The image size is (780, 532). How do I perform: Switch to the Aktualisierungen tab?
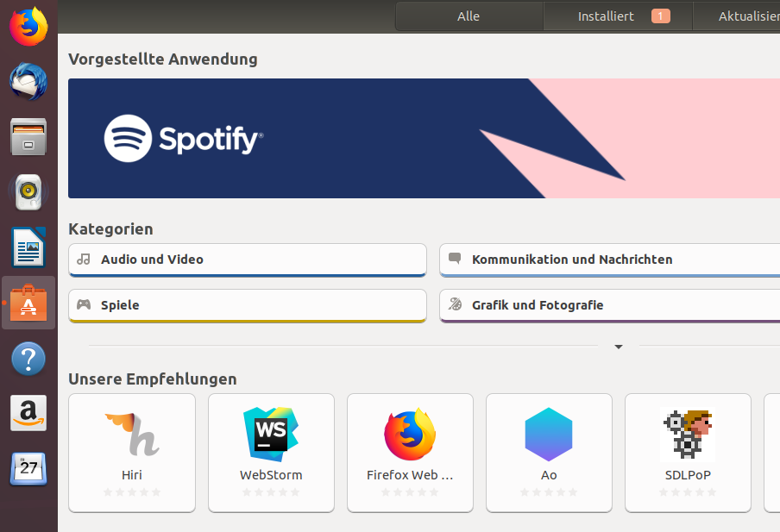(x=736, y=16)
